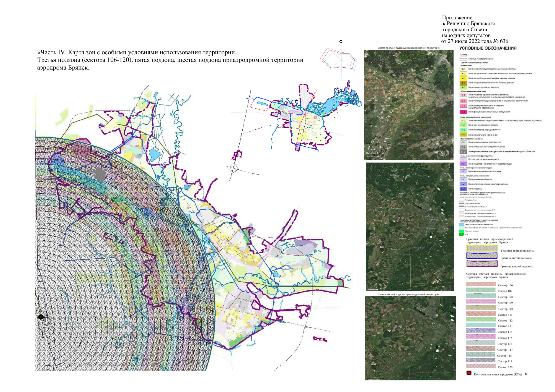Click the О-1 administrative zone swatch

point(463,95)
